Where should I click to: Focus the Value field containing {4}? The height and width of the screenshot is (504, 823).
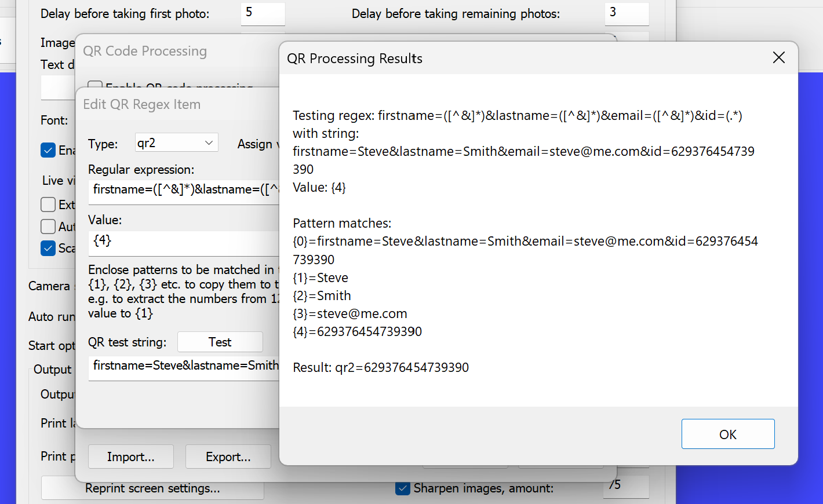click(x=184, y=241)
